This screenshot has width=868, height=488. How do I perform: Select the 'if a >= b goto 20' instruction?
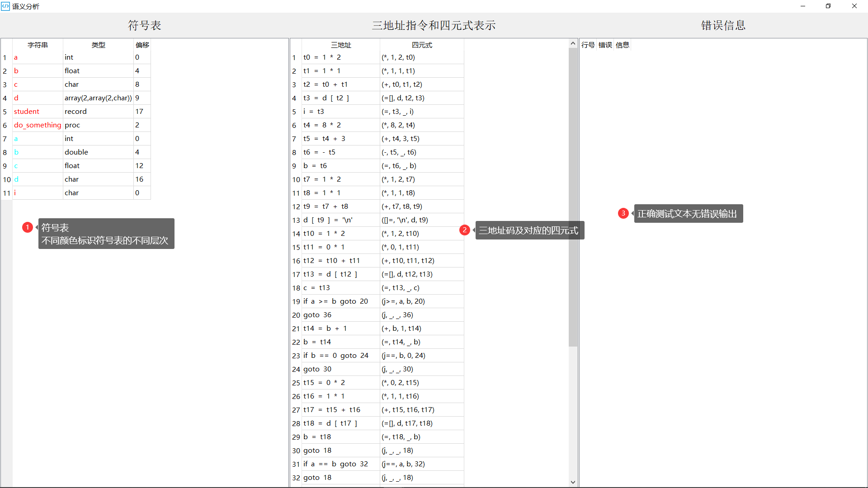[335, 301]
